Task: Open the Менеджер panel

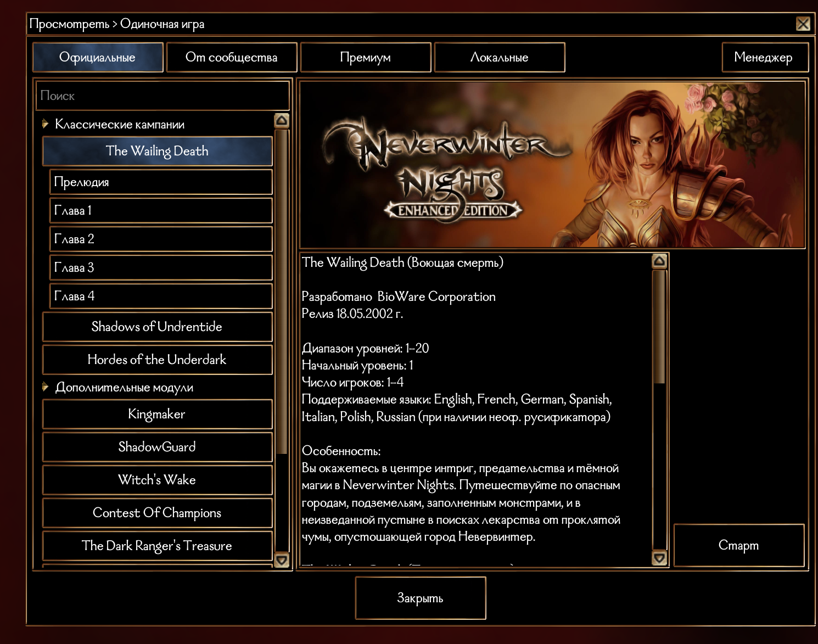Action: (x=765, y=57)
